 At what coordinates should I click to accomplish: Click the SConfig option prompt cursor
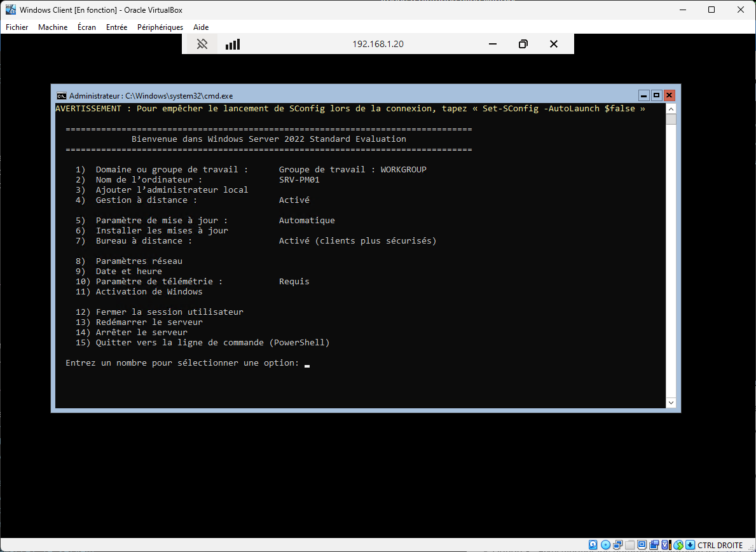pyautogui.click(x=307, y=366)
